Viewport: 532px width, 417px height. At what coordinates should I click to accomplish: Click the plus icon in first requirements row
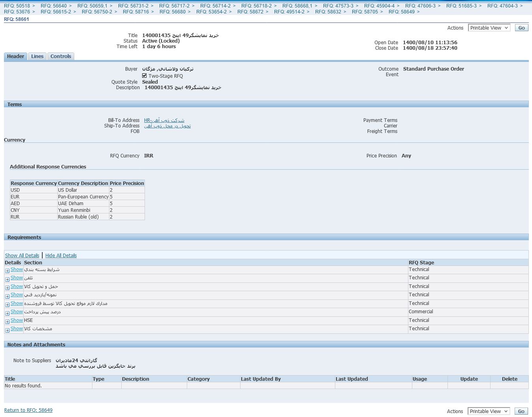pos(7,271)
